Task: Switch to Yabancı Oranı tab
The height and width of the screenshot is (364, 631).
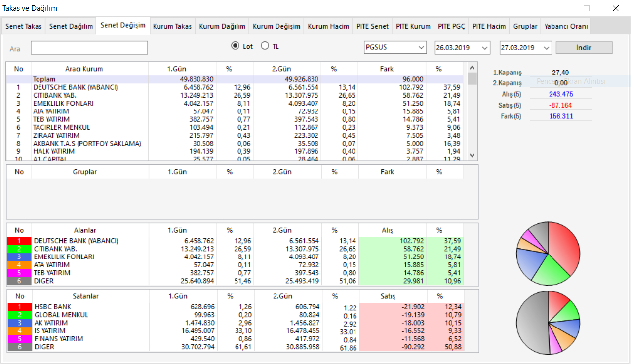Action: pyautogui.click(x=565, y=26)
